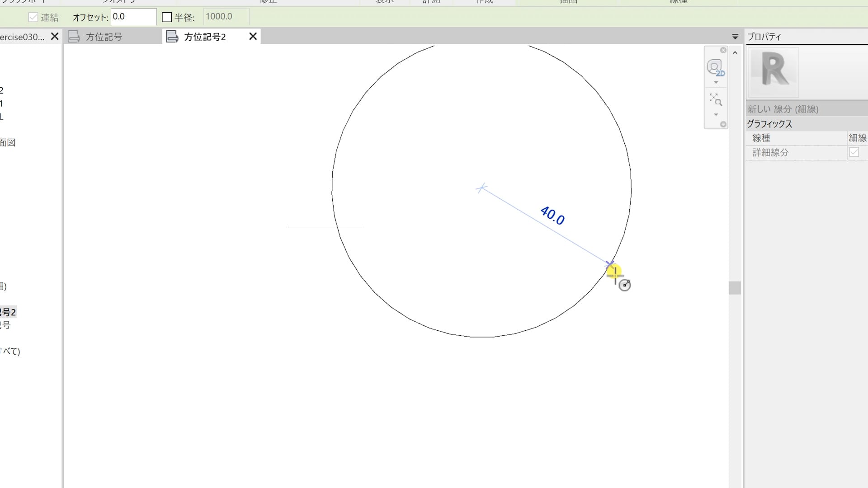Image resolution: width=868 pixels, height=488 pixels.
Task: Click the 方位記号 sheet tab icon
Action: click(x=74, y=37)
